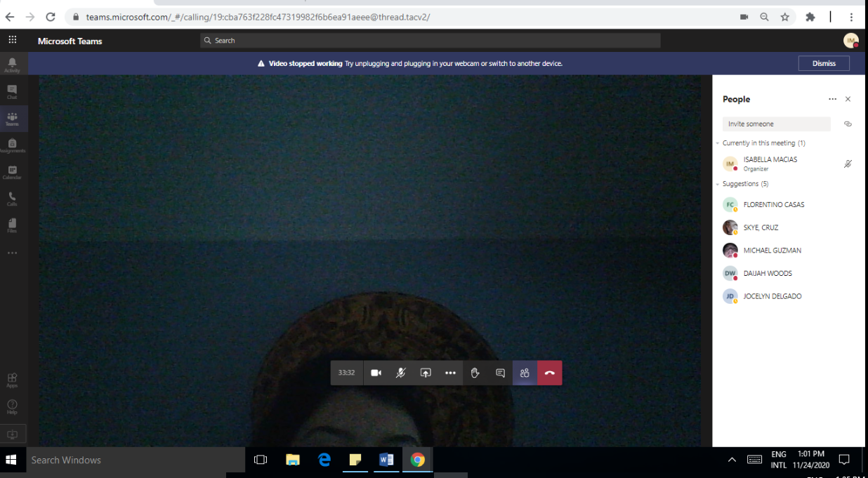
Task: Open Microsoft Edge from taskbar
Action: pyautogui.click(x=324, y=460)
